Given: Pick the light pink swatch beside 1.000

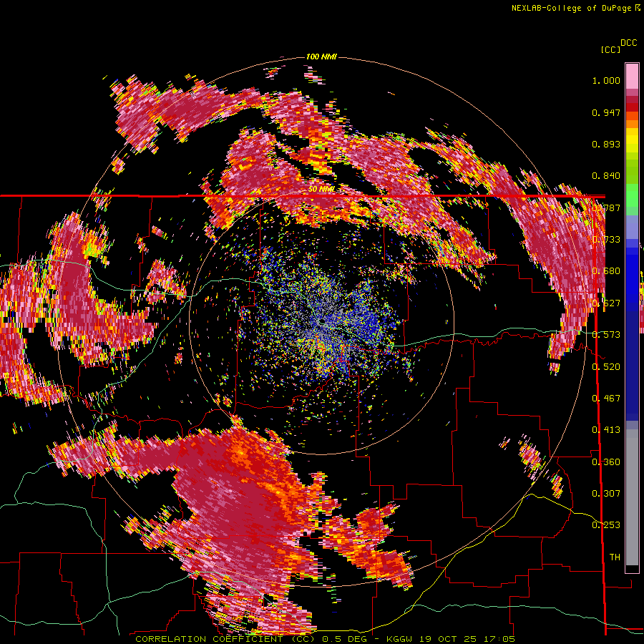Looking at the screenshot, I should 632,76.
